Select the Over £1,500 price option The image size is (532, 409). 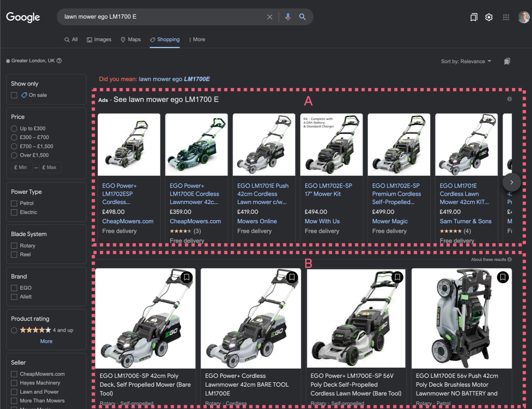pyautogui.click(x=14, y=155)
